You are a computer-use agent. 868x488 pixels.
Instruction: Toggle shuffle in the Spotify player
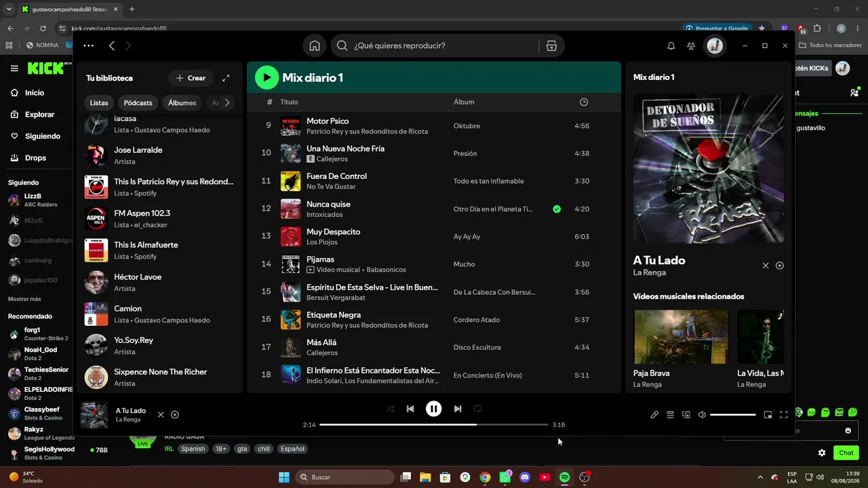pos(390,409)
